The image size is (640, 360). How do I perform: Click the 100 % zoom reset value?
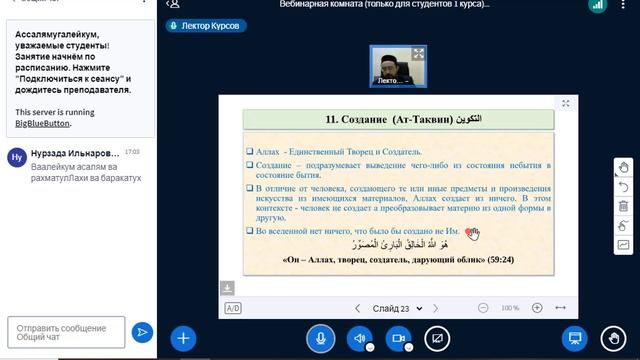pos(510,308)
